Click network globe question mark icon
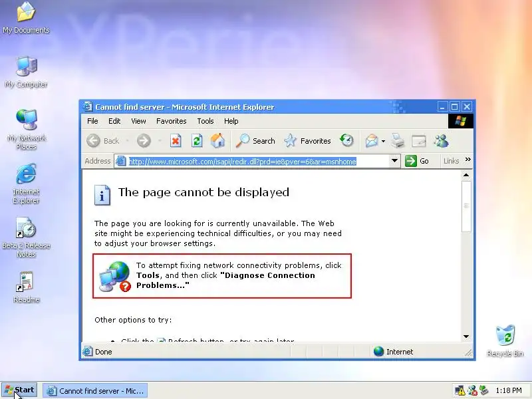The width and height of the screenshot is (532, 399). 114,277
